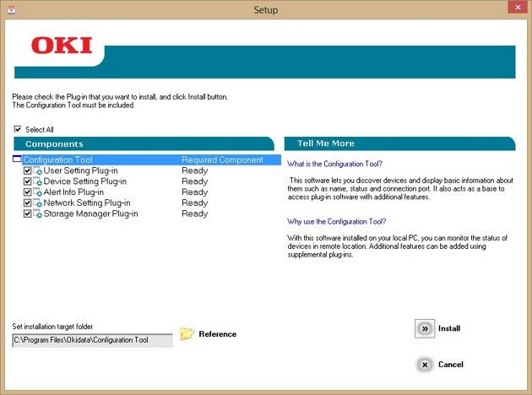Click the OKI logo
Viewport: 532px width, 395px height.
[x=62, y=46]
